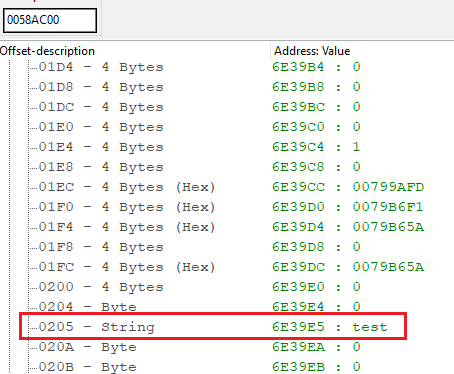The height and width of the screenshot is (374, 454).
Task: Click the value at address 6E39EB
Action: click(356, 367)
